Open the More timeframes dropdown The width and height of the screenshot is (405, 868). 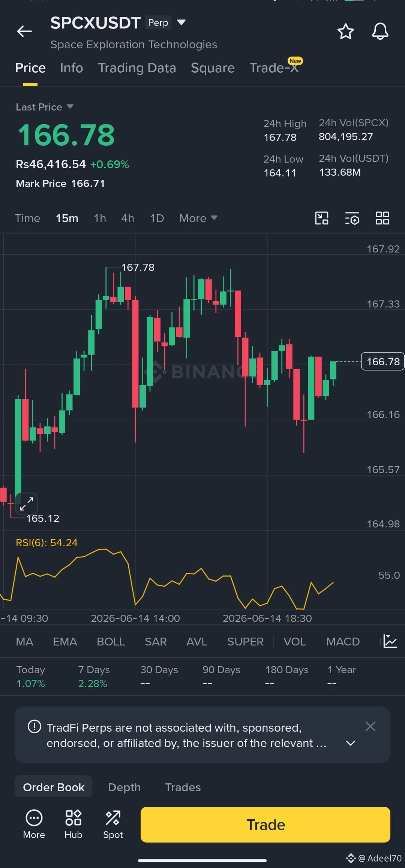(198, 218)
